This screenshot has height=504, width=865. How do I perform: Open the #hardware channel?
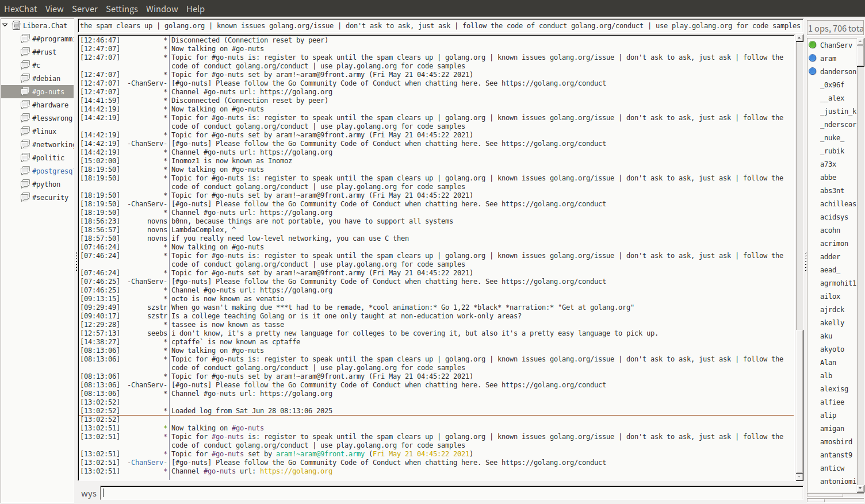tap(50, 105)
